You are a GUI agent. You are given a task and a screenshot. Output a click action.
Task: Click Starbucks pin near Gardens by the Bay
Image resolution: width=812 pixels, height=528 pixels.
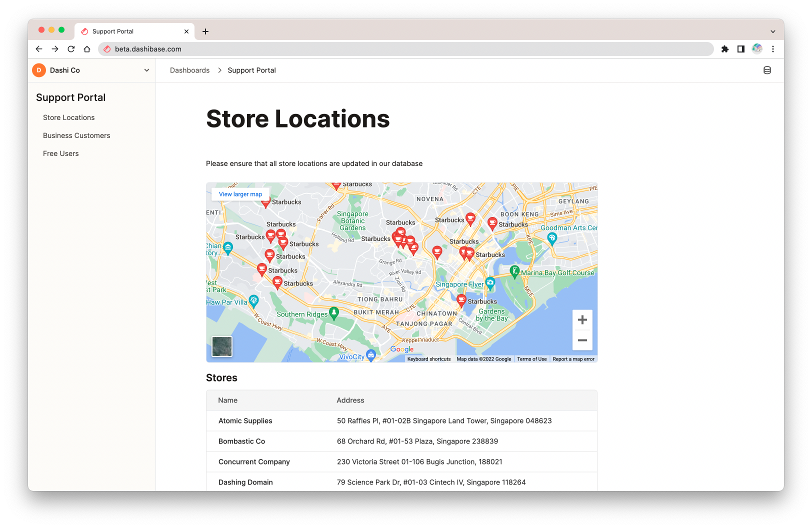(461, 300)
